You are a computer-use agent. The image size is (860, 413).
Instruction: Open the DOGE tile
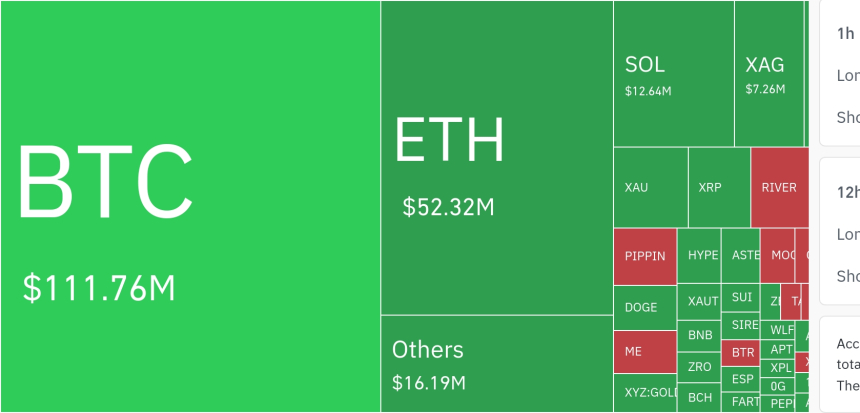(x=645, y=308)
